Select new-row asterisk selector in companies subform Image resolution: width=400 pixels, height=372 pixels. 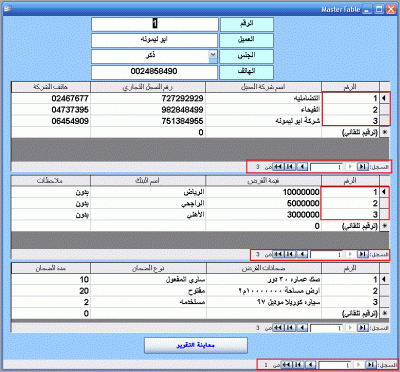384,132
